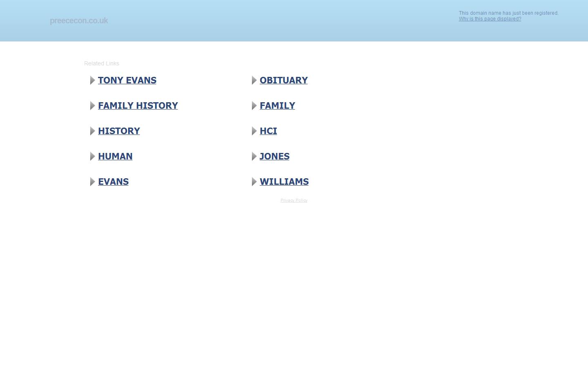Visit the EVANS link
Viewport: 588px width, 368px height.
pyautogui.click(x=113, y=182)
